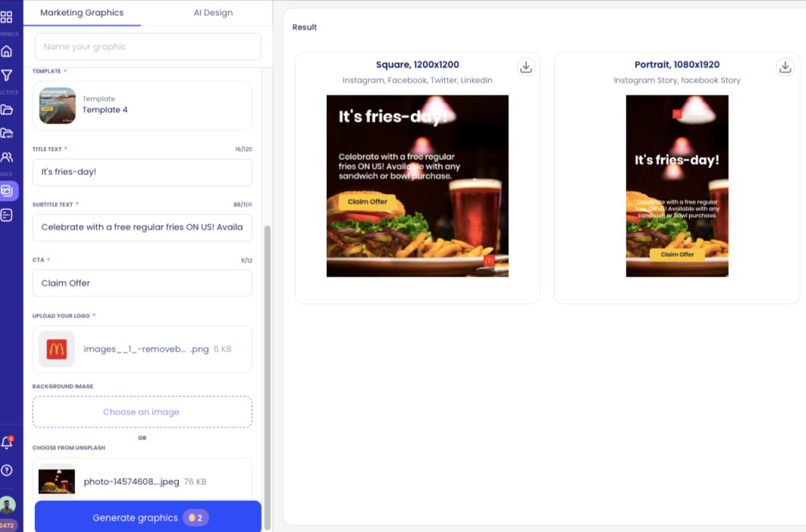
Task: Open the second folder icon in sidebar
Action: pos(7,133)
